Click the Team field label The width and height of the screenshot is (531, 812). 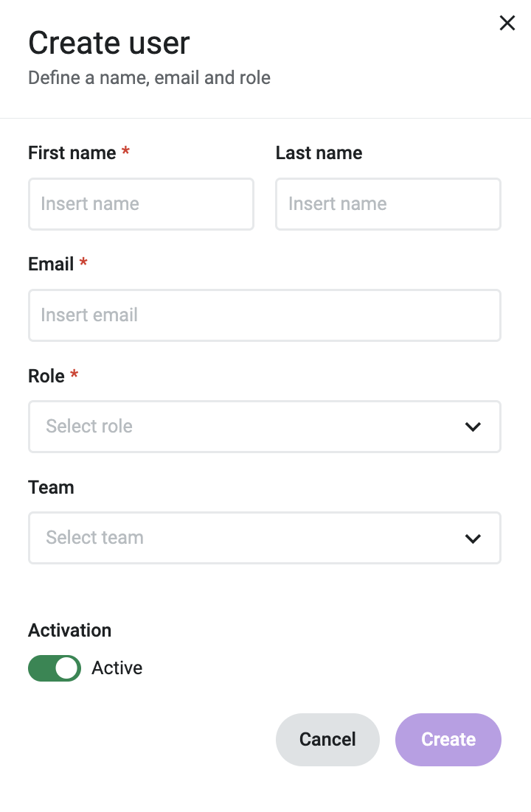click(51, 487)
